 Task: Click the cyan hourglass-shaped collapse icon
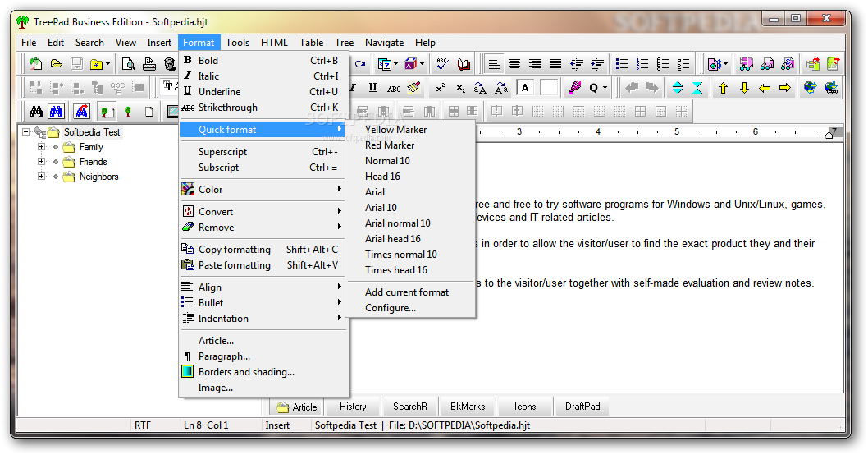click(697, 88)
